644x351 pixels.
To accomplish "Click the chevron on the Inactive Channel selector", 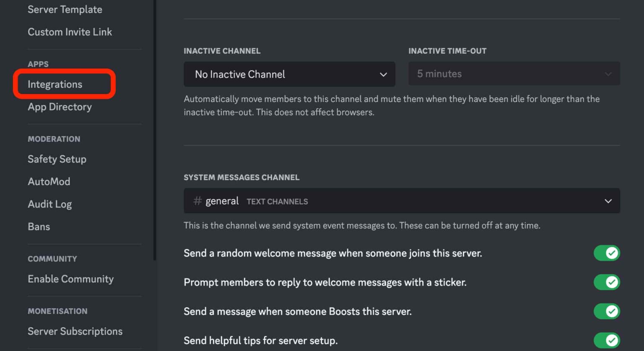I will [383, 74].
